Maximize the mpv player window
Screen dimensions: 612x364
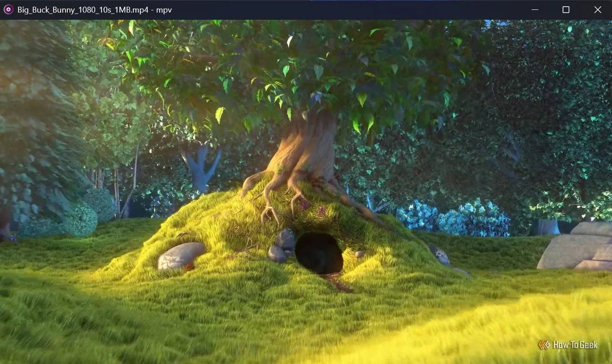tap(566, 9)
